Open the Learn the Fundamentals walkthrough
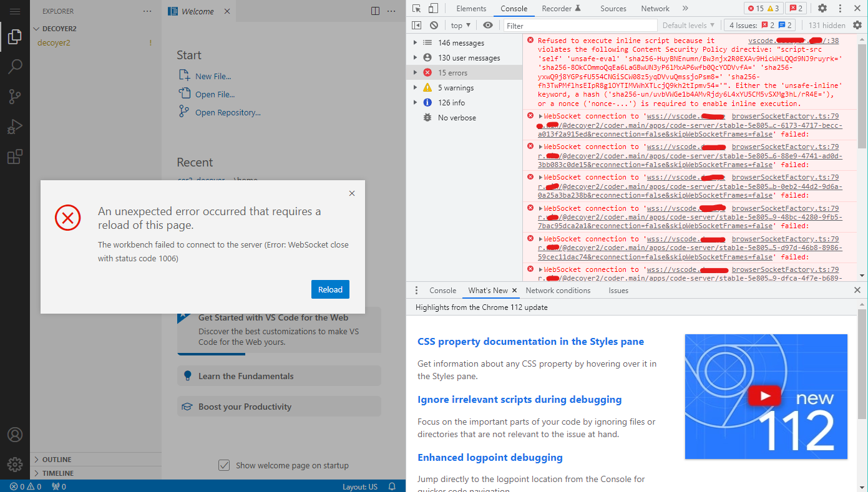This screenshot has height=492, width=868. [279, 376]
